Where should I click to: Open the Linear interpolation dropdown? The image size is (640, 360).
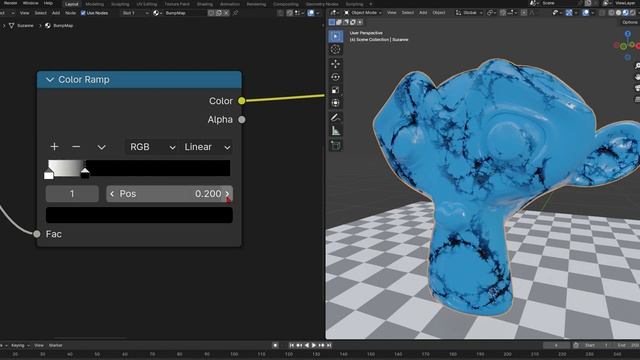(206, 147)
